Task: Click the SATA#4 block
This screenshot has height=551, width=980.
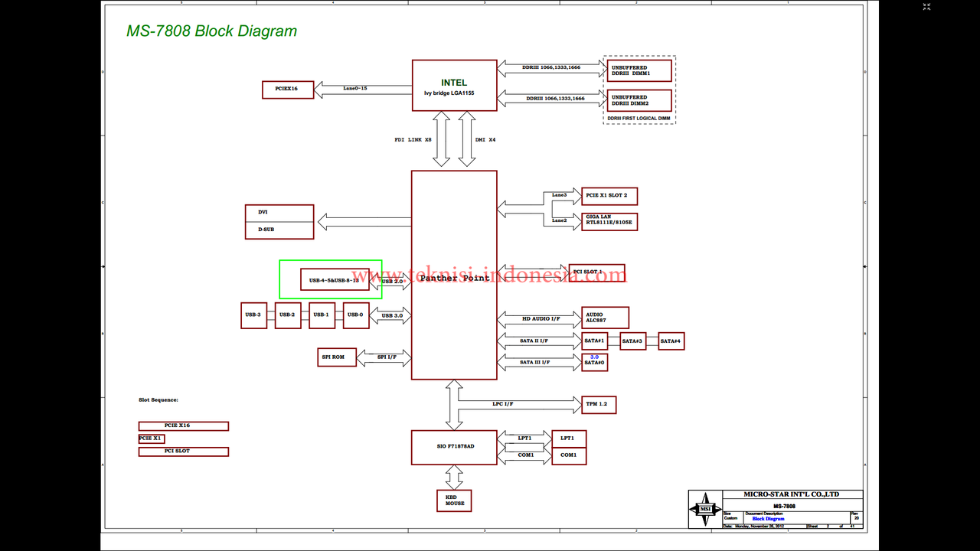Action: point(671,341)
